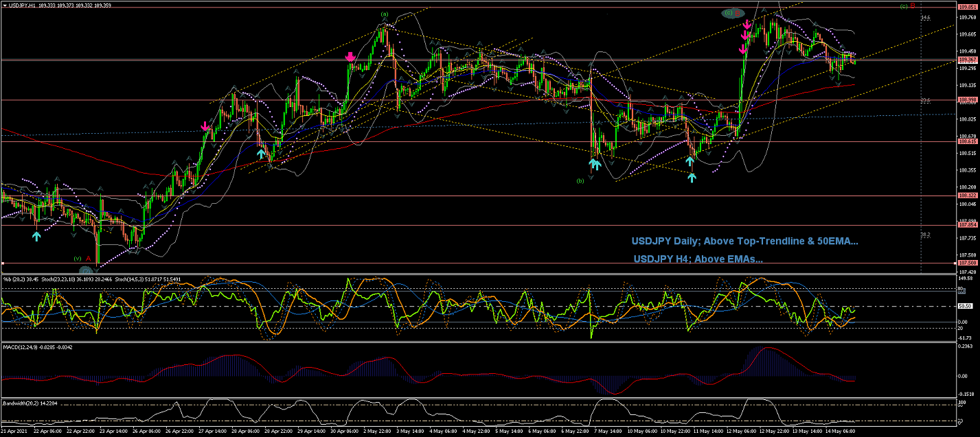Click the green (a) wave label
Screen dimensions: 980x437
pyautogui.click(x=385, y=14)
